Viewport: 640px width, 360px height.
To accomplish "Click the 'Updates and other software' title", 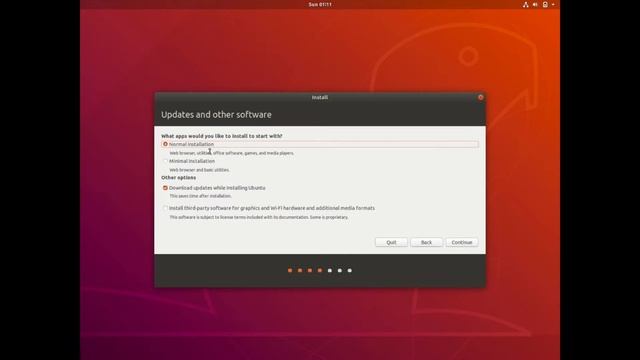I will [x=216, y=115].
